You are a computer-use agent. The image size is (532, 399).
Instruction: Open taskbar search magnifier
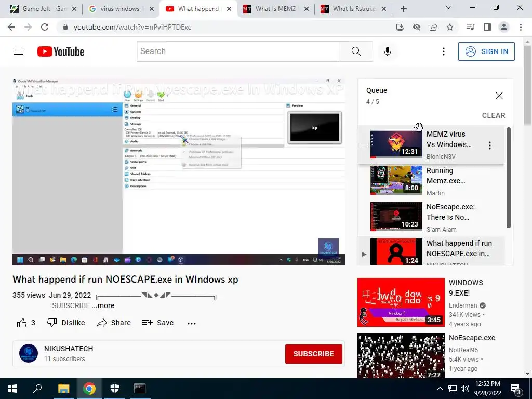[x=37, y=389]
